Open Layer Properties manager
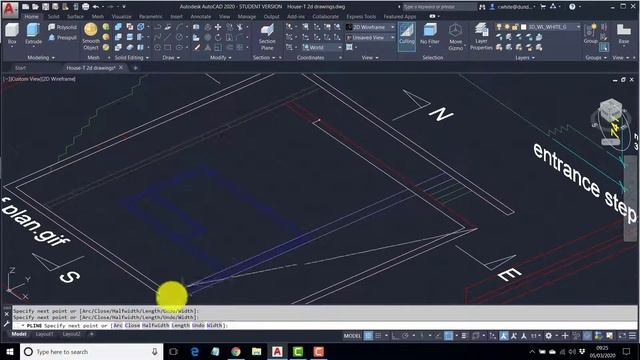Viewport: 640px width, 360px height. (481, 36)
